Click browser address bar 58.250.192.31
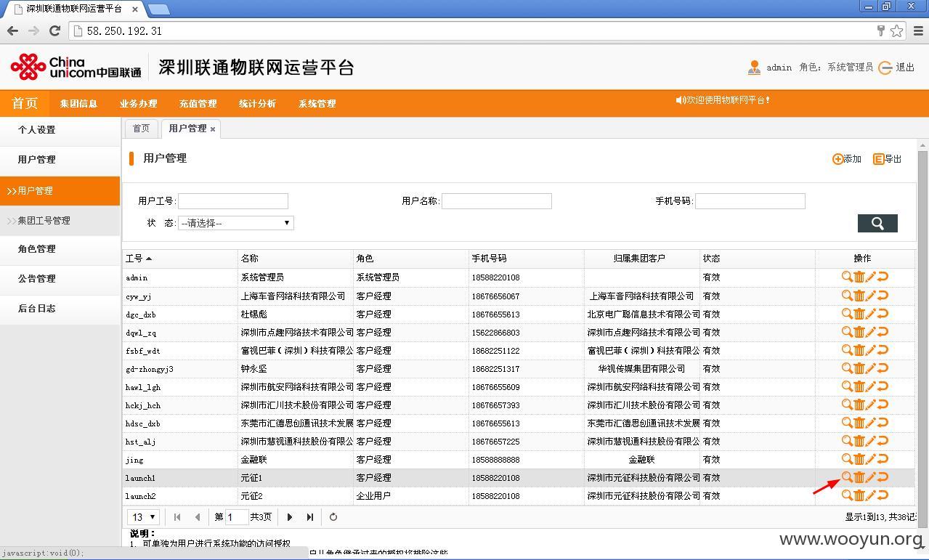 click(472, 31)
